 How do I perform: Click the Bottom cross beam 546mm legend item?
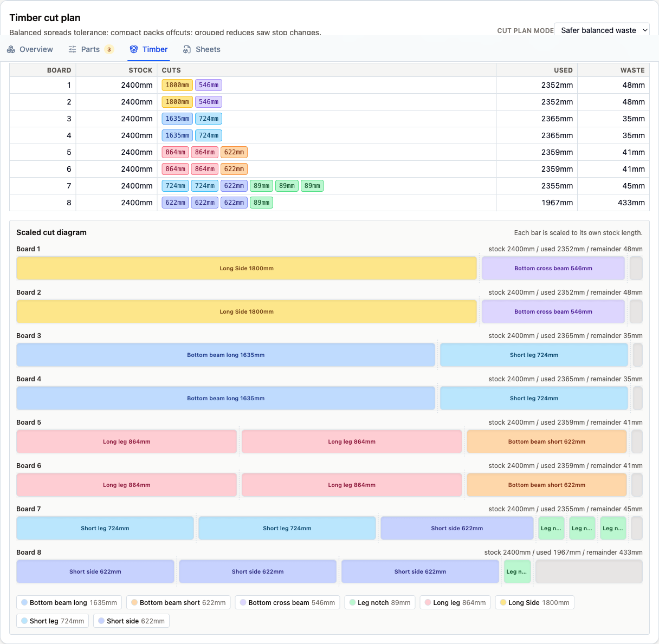(x=287, y=602)
